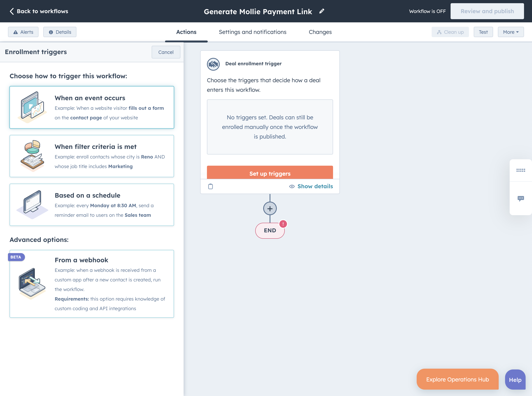The image size is (532, 396).
Task: Click the Set up triggers button
Action: 270,172
